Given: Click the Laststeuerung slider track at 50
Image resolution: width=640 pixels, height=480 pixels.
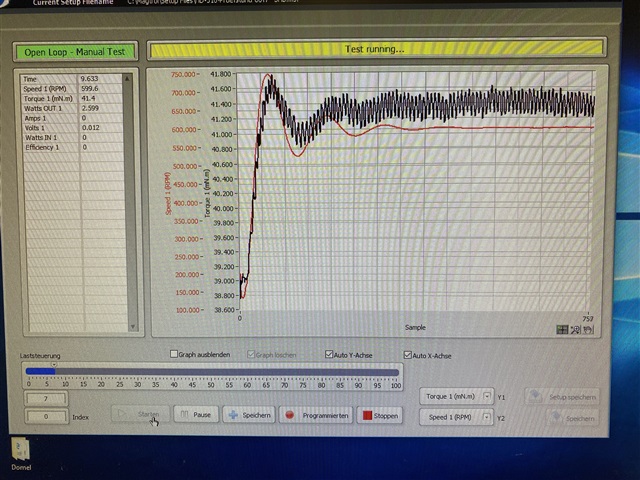Looking at the screenshot, I should click(211, 372).
